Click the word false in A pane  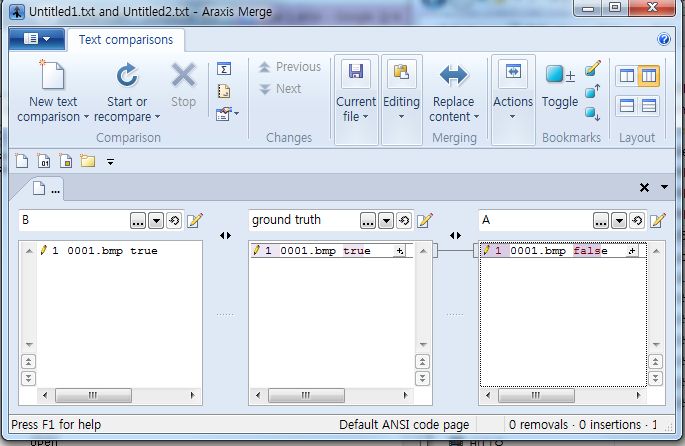pos(590,251)
